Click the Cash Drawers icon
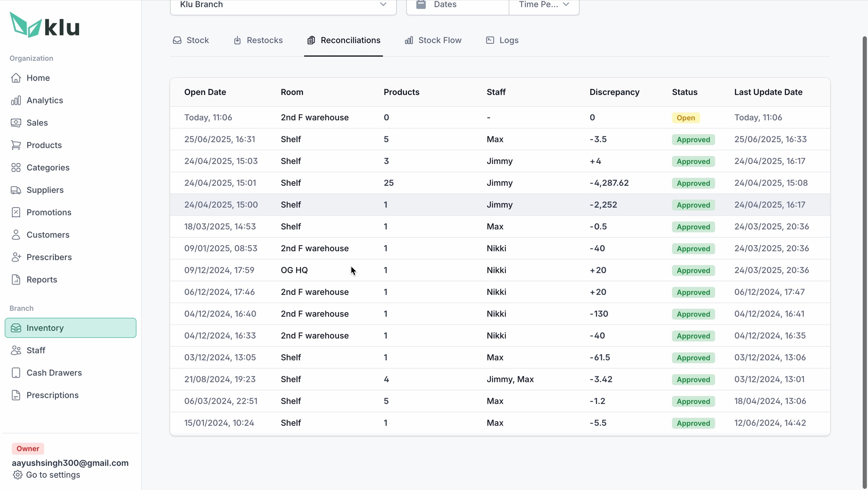Image resolution: width=868 pixels, height=490 pixels. click(x=16, y=373)
